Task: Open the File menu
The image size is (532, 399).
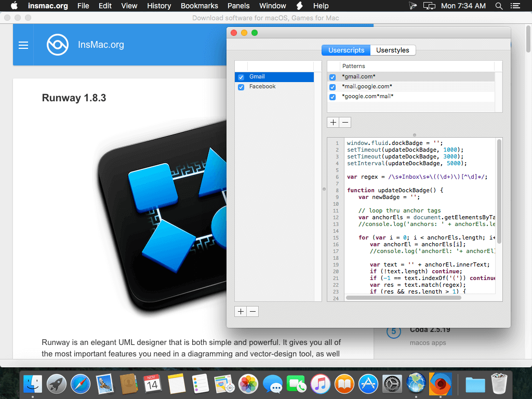Action: pos(83,6)
